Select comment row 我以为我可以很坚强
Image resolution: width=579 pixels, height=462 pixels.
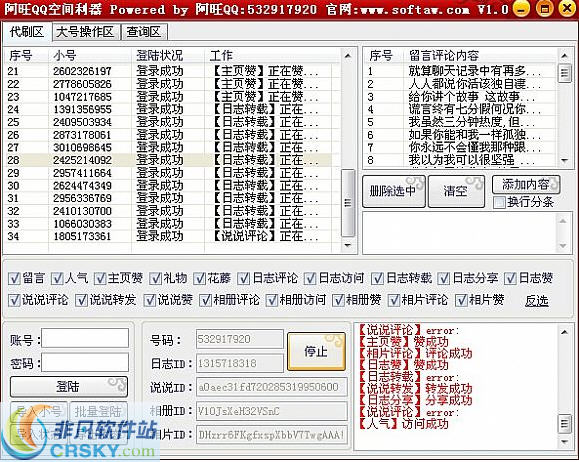460,160
